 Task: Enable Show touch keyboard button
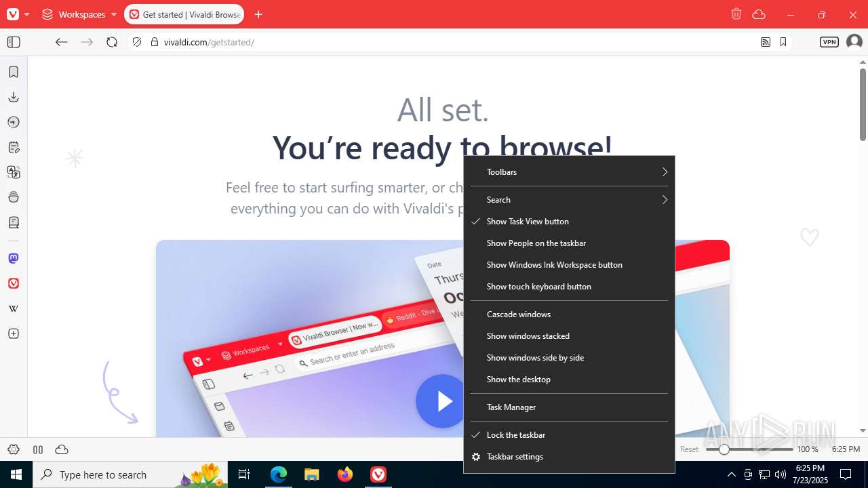[569, 287]
